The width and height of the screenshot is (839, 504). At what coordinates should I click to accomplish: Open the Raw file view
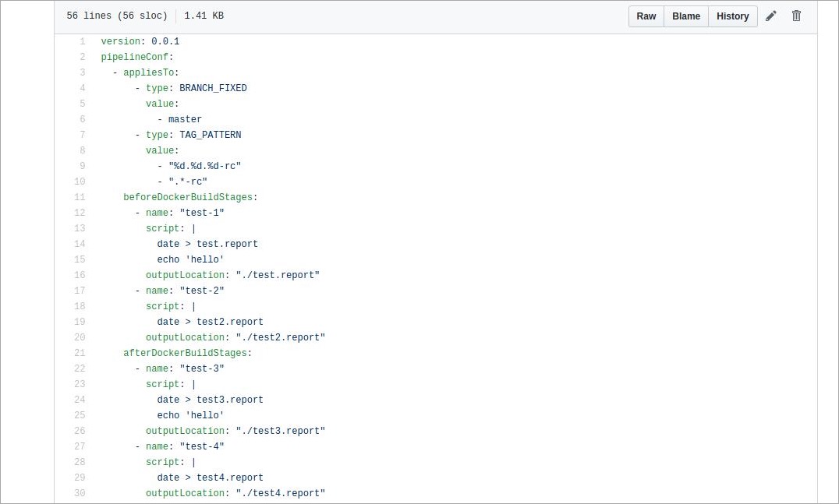(646, 16)
